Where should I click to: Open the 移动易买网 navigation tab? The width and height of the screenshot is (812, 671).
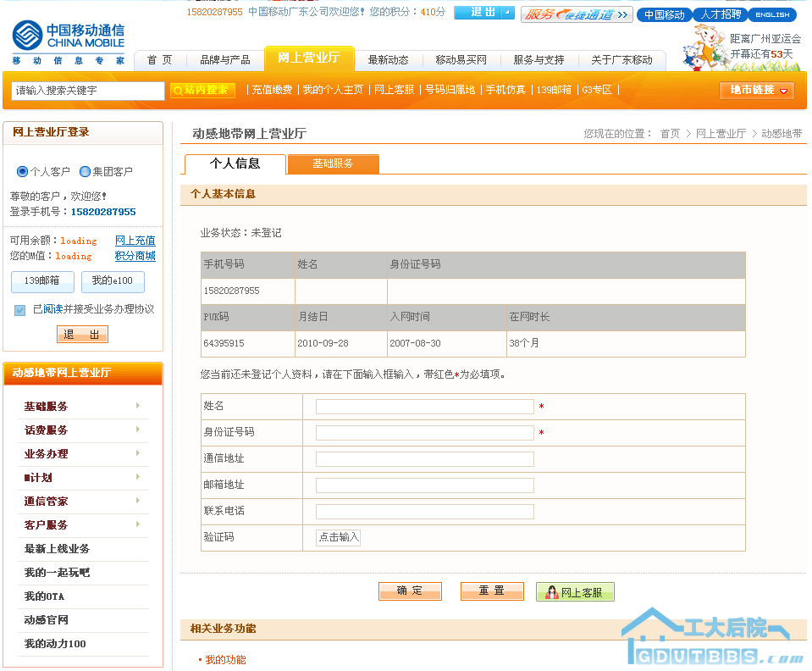point(461,60)
